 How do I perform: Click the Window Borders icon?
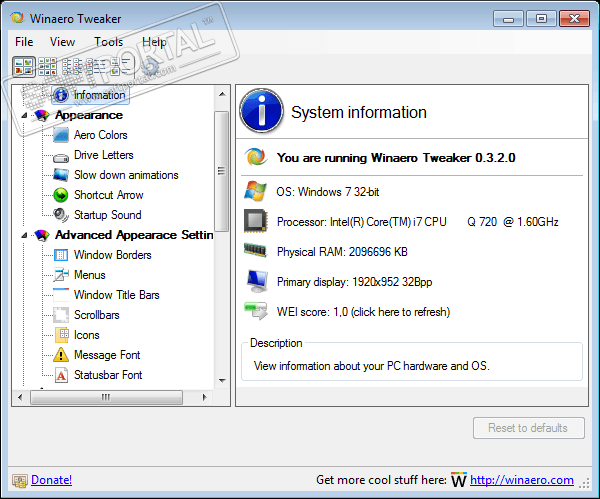click(x=61, y=255)
